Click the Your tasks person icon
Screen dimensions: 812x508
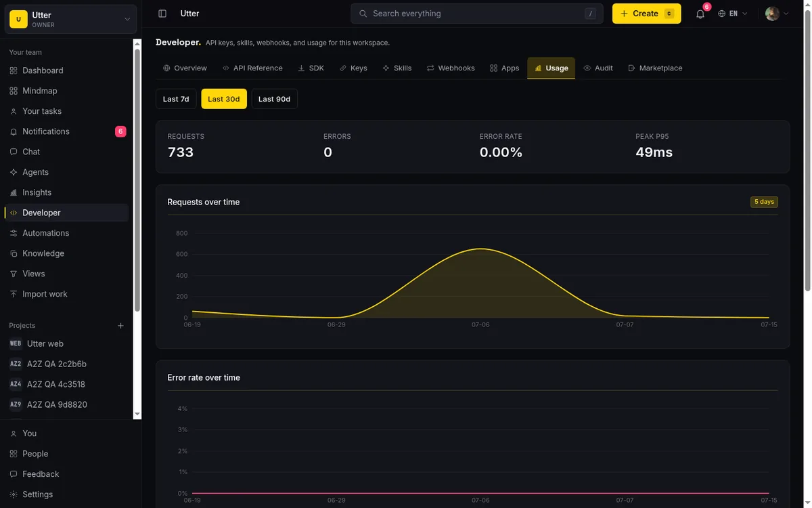tap(14, 111)
